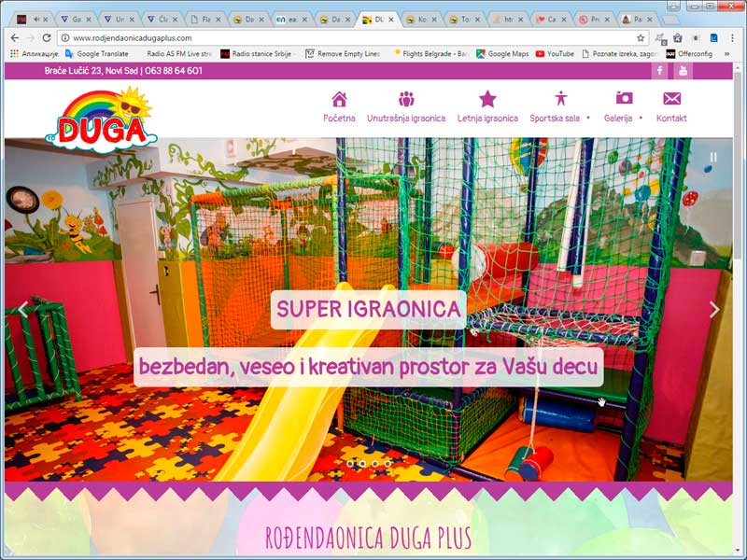Click the address bar URL field

click(x=353, y=37)
